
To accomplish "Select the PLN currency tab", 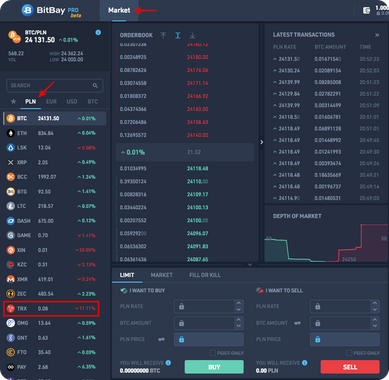I will tap(31, 101).
